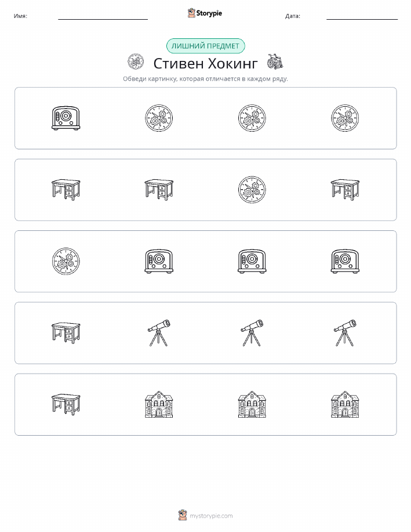Mark the desk beside three school buildings
Viewport: 411px width, 532px height.
(x=66, y=404)
